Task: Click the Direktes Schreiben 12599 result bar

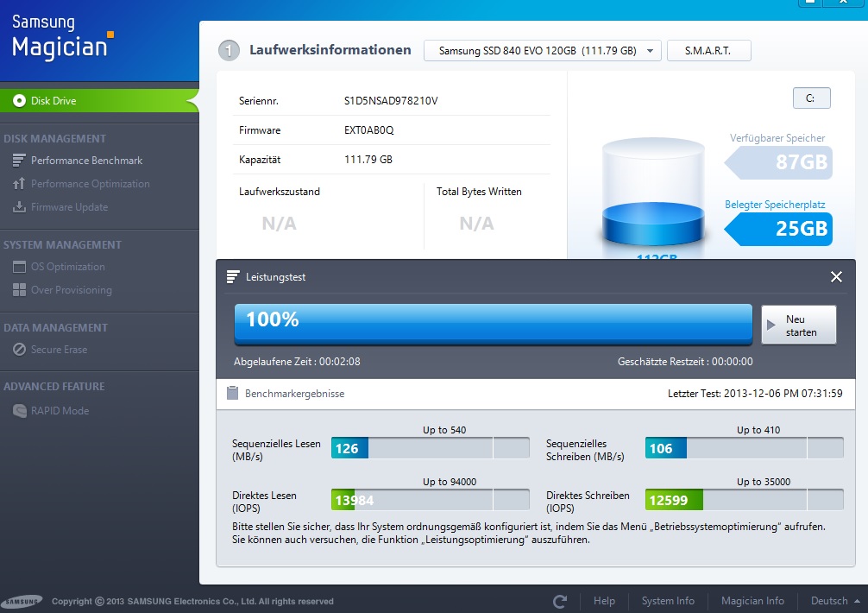Action: pos(744,500)
